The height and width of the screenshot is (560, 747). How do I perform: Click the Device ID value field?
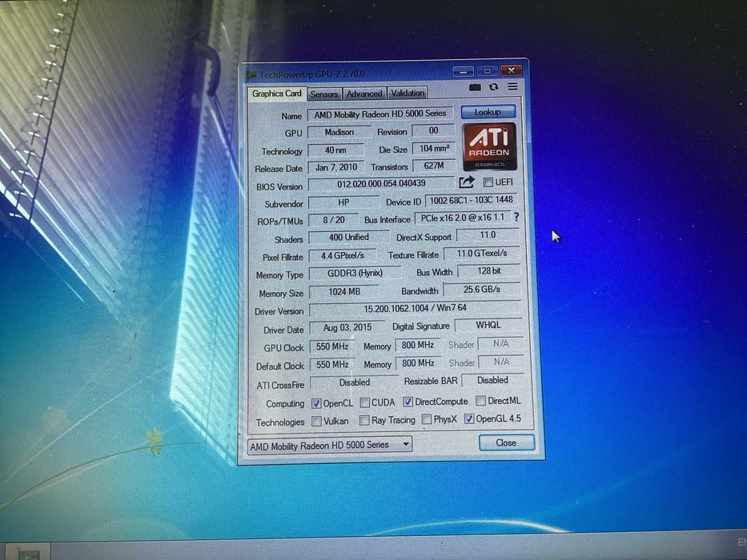(471, 200)
